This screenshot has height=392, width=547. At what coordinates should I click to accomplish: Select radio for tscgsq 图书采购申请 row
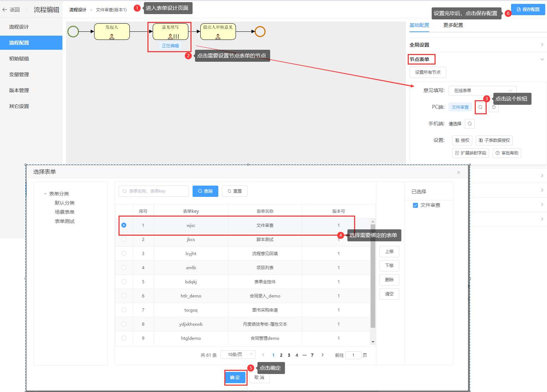124,310
